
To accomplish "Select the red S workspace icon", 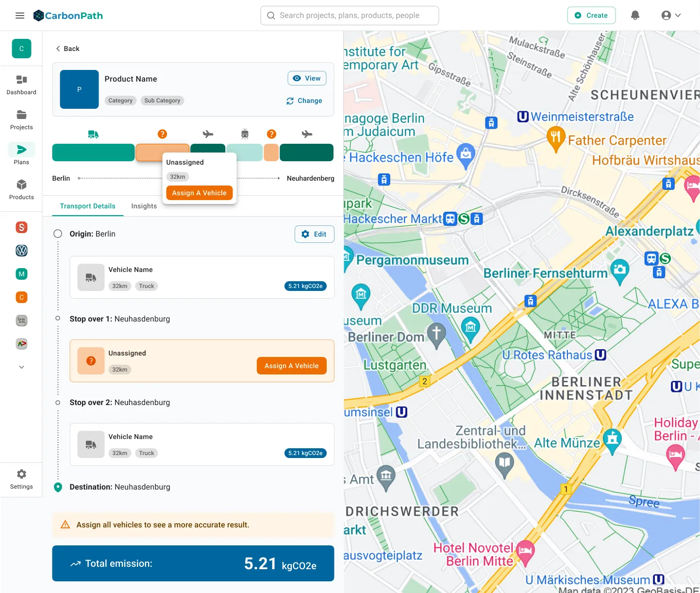I will (x=21, y=227).
